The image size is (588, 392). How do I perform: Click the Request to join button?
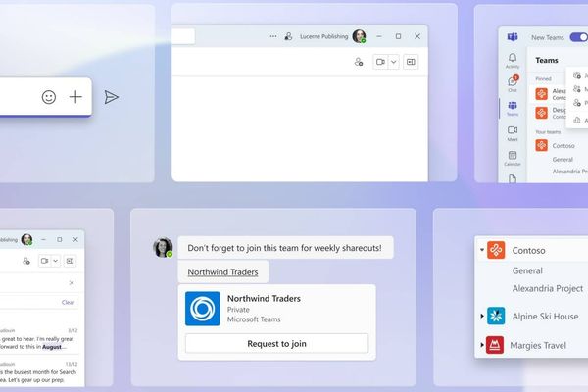click(x=276, y=344)
